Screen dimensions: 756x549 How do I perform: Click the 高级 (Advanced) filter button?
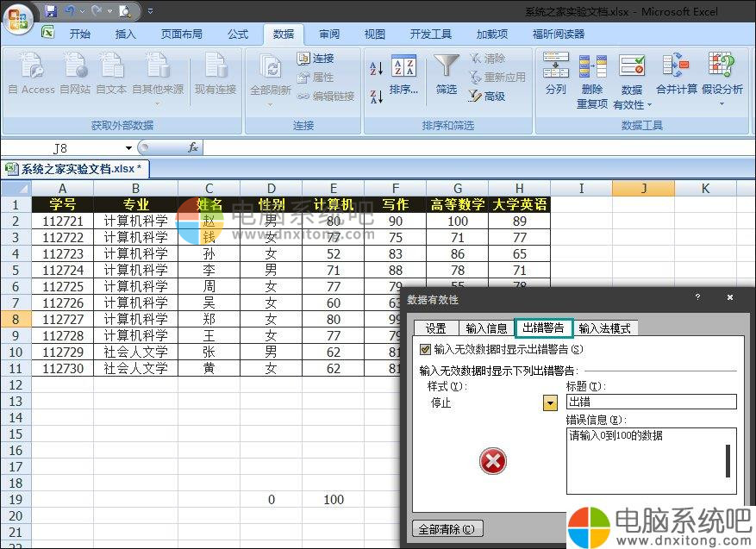point(488,97)
